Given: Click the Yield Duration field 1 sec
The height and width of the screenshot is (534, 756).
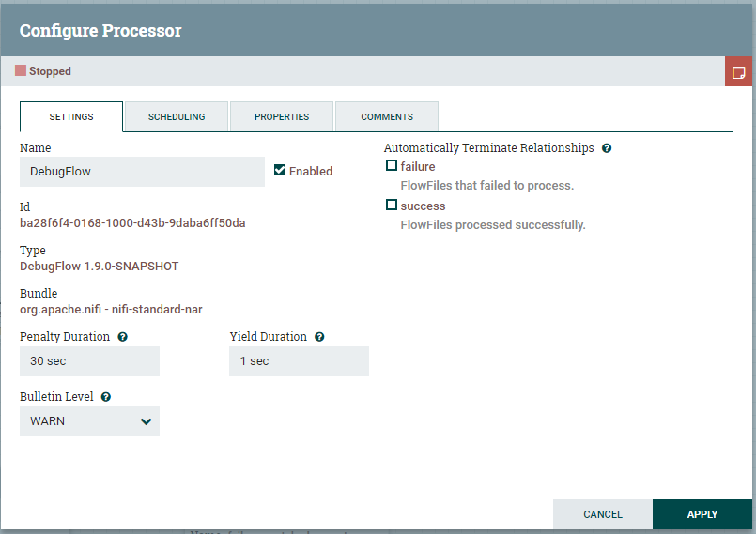Looking at the screenshot, I should [299, 361].
